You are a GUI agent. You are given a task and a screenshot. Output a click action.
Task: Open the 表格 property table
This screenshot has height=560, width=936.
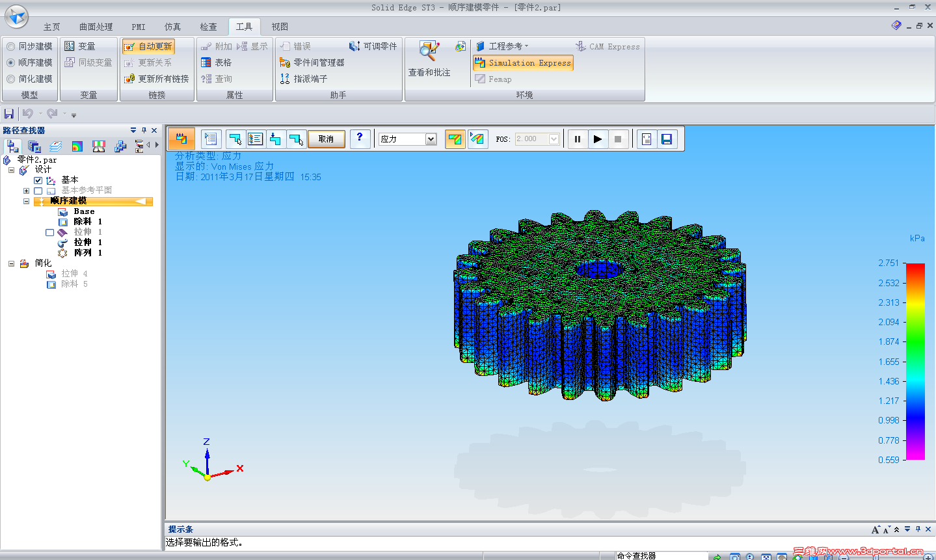[x=216, y=62]
